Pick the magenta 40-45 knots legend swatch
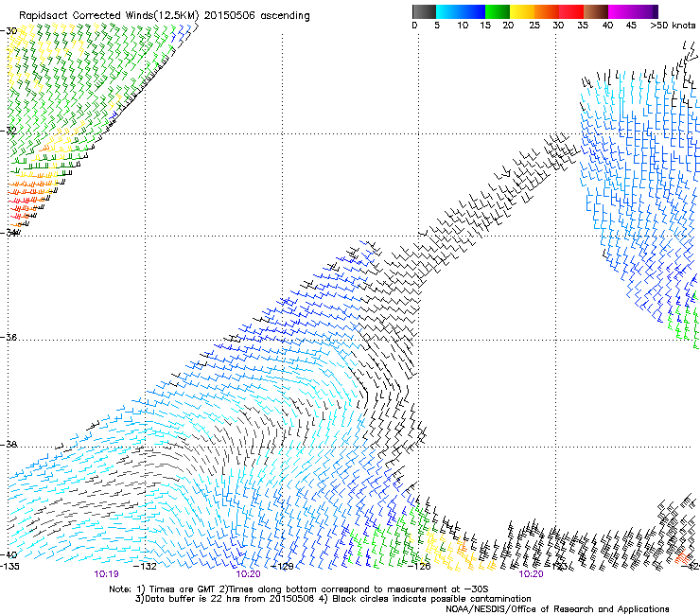The width and height of the screenshot is (700, 615). tap(621, 11)
